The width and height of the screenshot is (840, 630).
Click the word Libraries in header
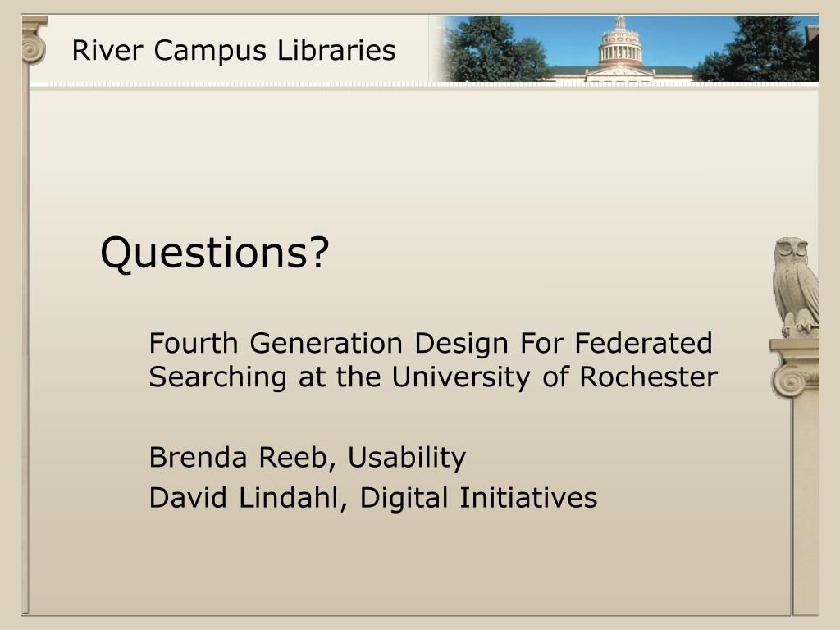336,50
